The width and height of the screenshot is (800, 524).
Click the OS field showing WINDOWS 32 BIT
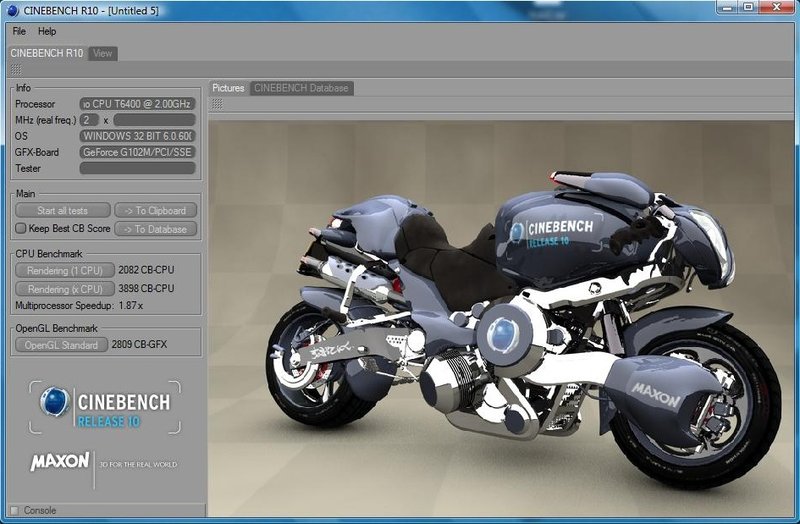pyautogui.click(x=138, y=136)
